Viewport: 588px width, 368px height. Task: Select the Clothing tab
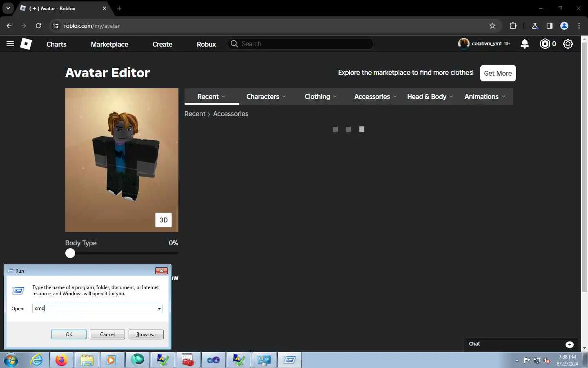click(321, 96)
